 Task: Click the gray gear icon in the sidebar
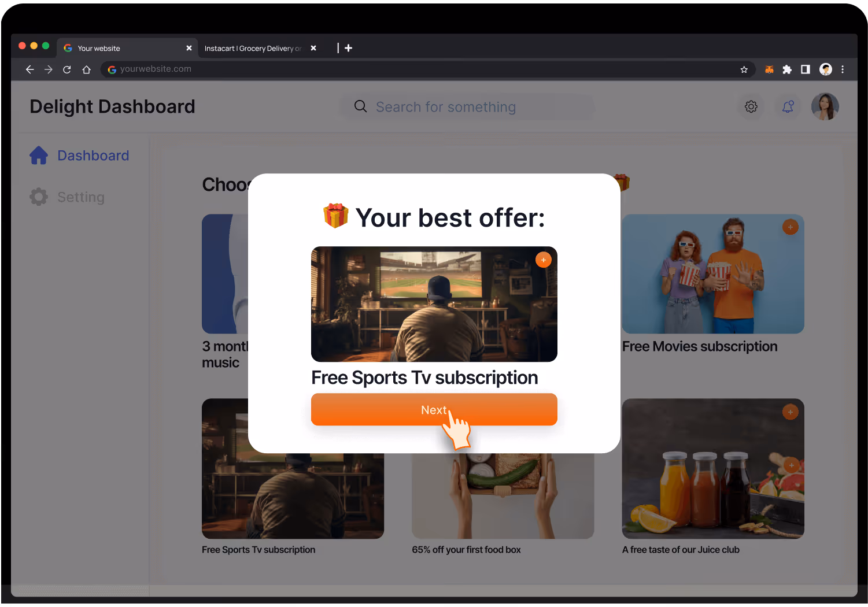39,197
